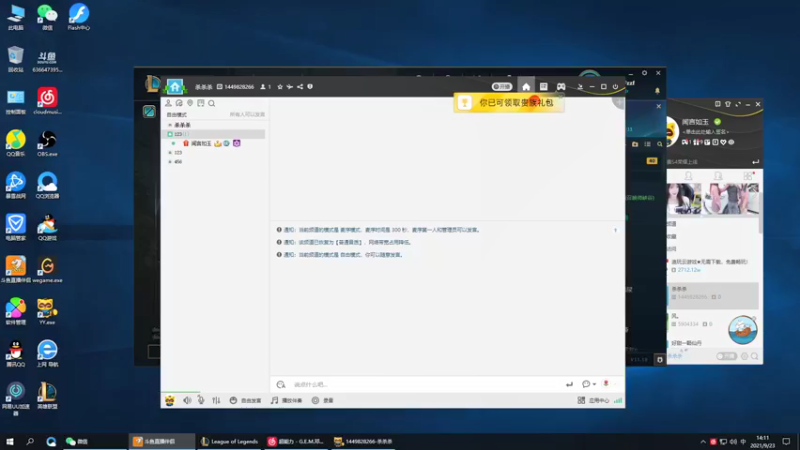The width and height of the screenshot is (800, 450).
Task: Click the power exit-channel icon
Action: (x=615, y=87)
